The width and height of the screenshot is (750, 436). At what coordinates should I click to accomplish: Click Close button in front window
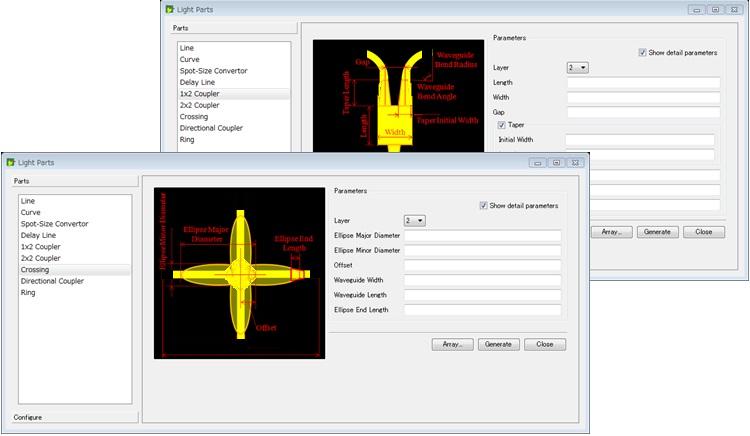tap(545, 344)
